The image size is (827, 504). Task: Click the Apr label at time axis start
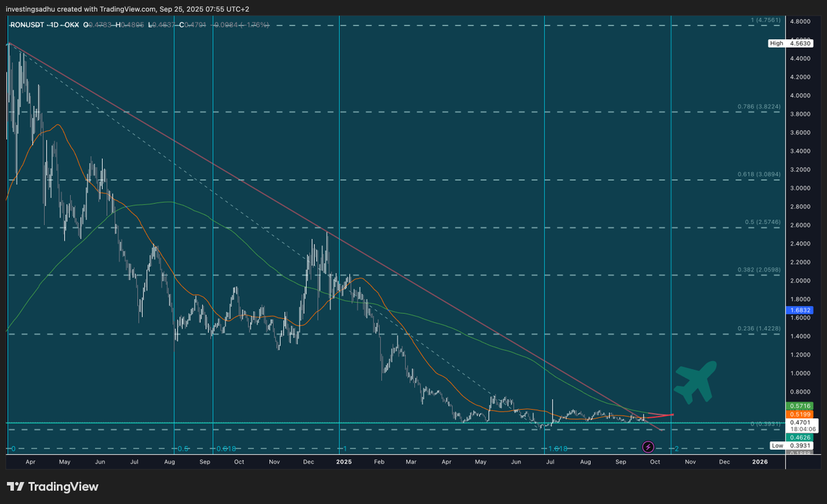click(x=30, y=462)
